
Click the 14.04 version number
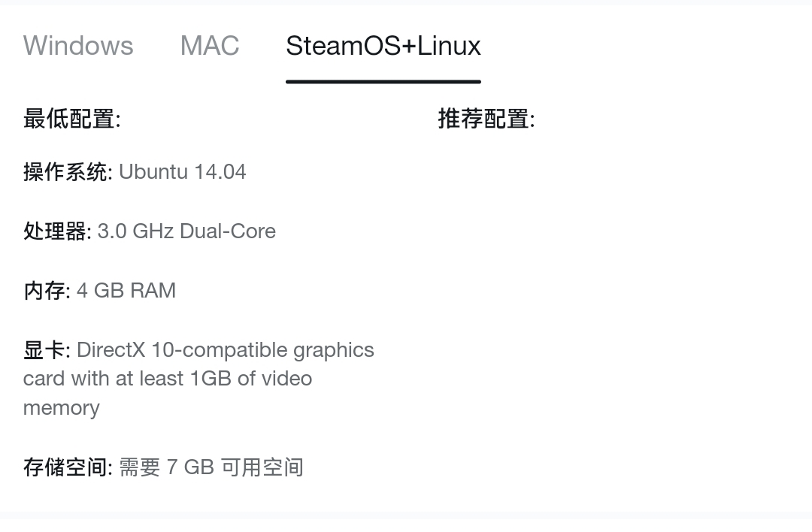tap(220, 172)
